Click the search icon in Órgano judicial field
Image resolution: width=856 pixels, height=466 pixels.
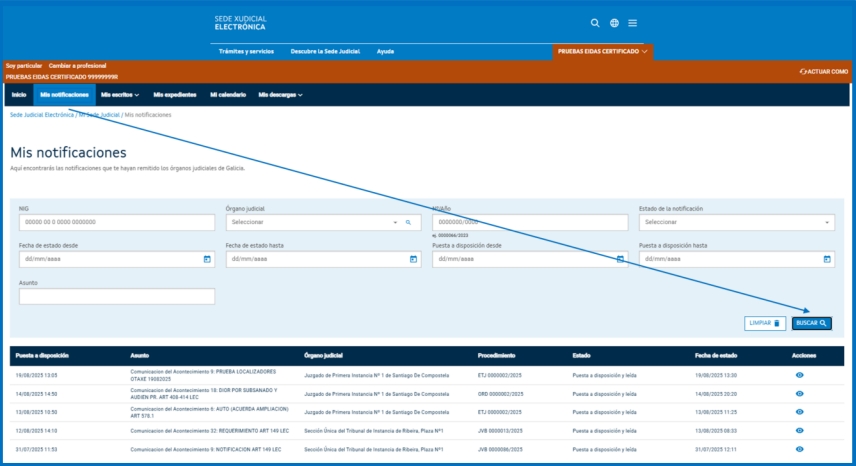(x=408, y=222)
